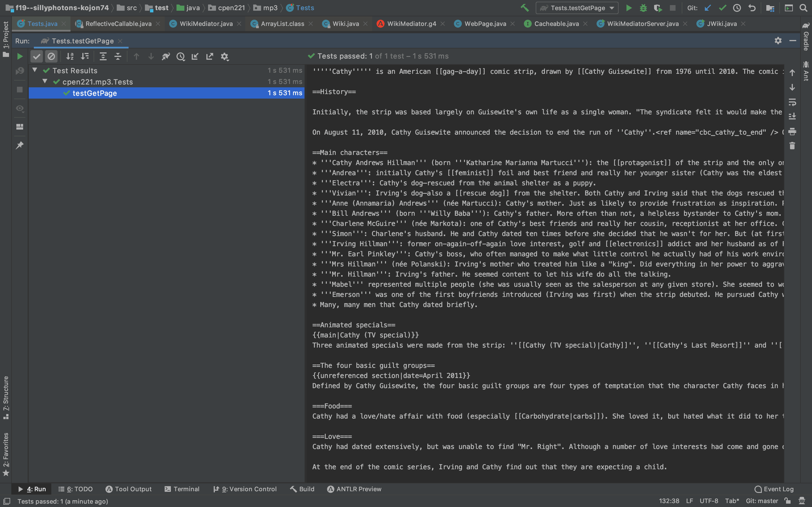Click the print icon beside console
812x507 pixels.
click(x=792, y=132)
